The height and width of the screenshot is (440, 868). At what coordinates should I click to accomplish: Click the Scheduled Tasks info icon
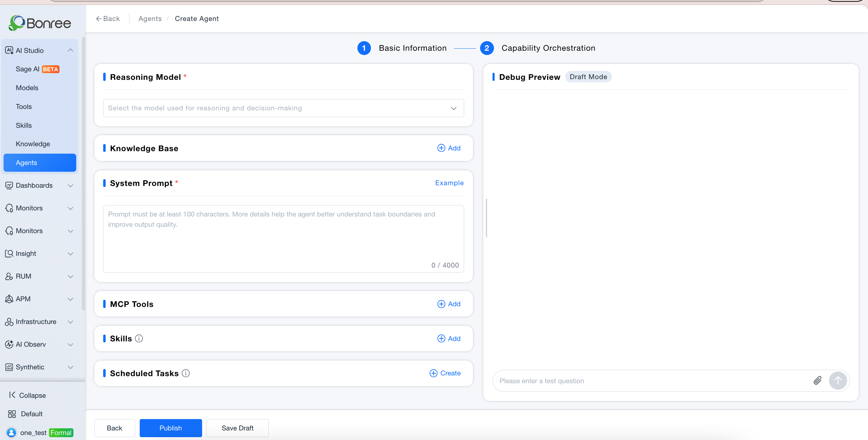pos(186,373)
